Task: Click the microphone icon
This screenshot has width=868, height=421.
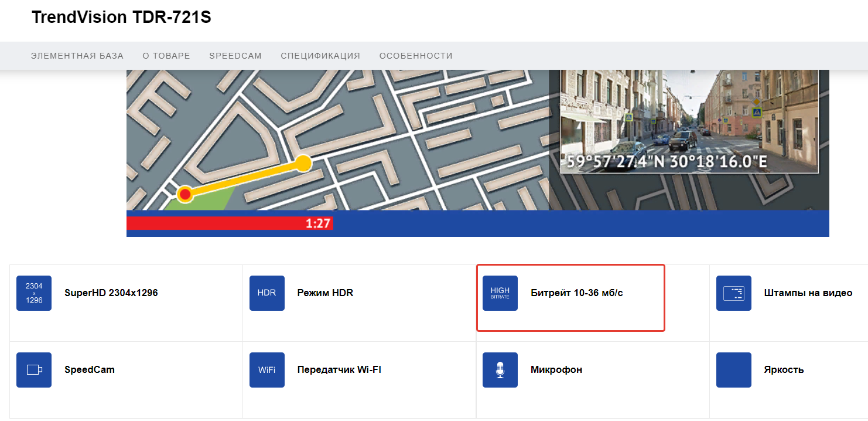Action: (x=500, y=370)
